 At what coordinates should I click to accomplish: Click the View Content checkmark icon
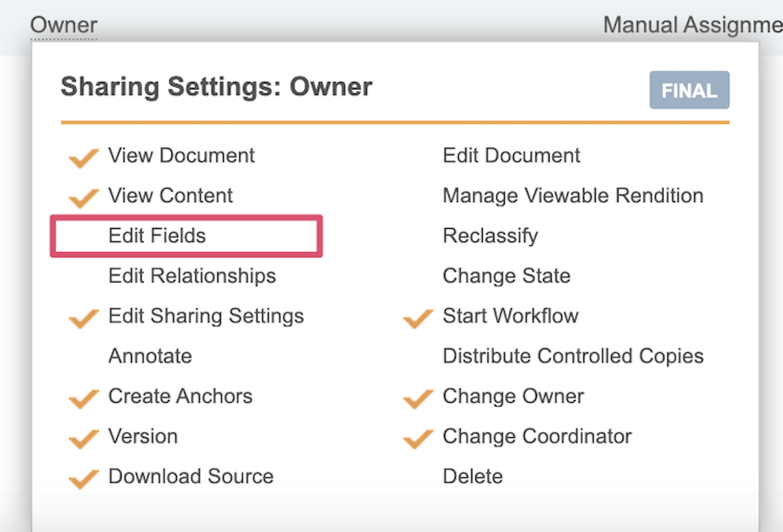click(x=83, y=197)
